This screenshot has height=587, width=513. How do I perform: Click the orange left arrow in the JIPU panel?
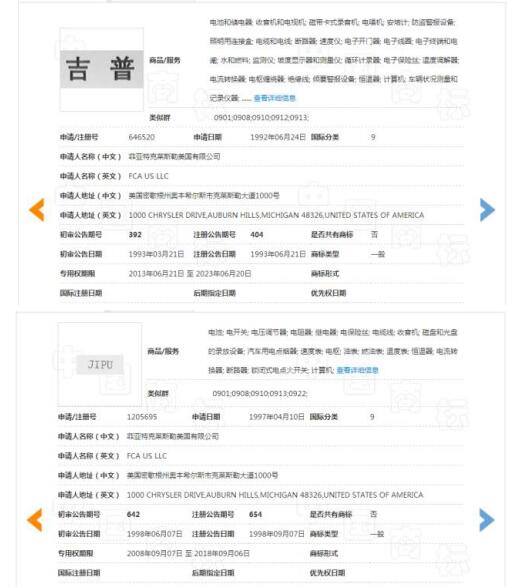point(35,520)
